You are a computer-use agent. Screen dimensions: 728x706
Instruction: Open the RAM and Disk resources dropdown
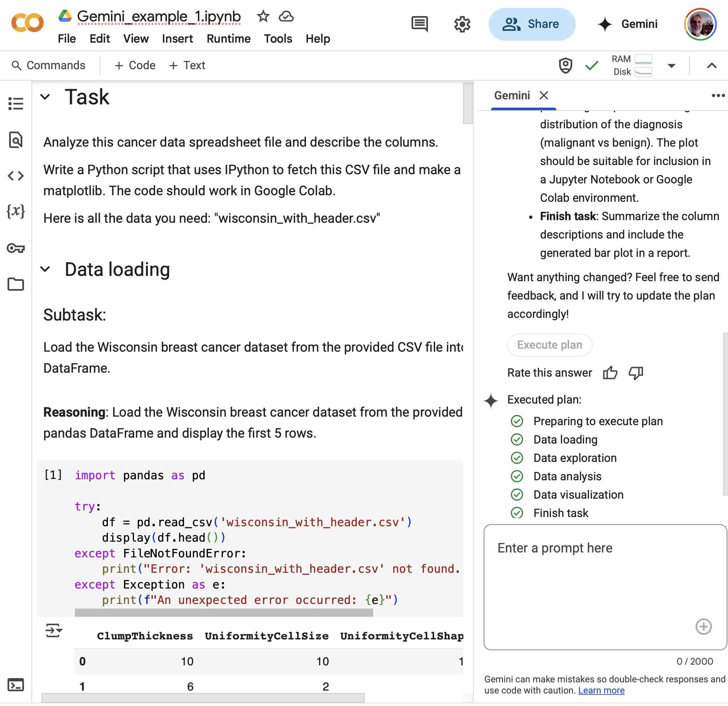(672, 65)
